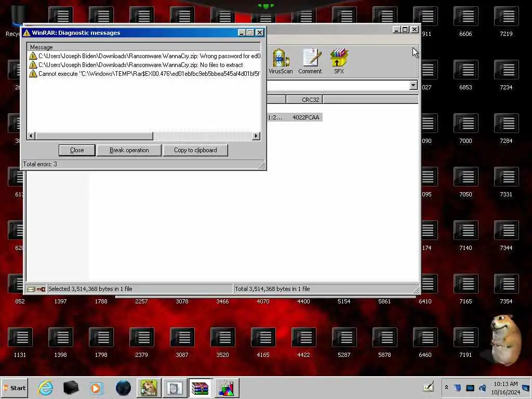
Task: Switch to the grey disc taskbar window
Action: [175, 388]
